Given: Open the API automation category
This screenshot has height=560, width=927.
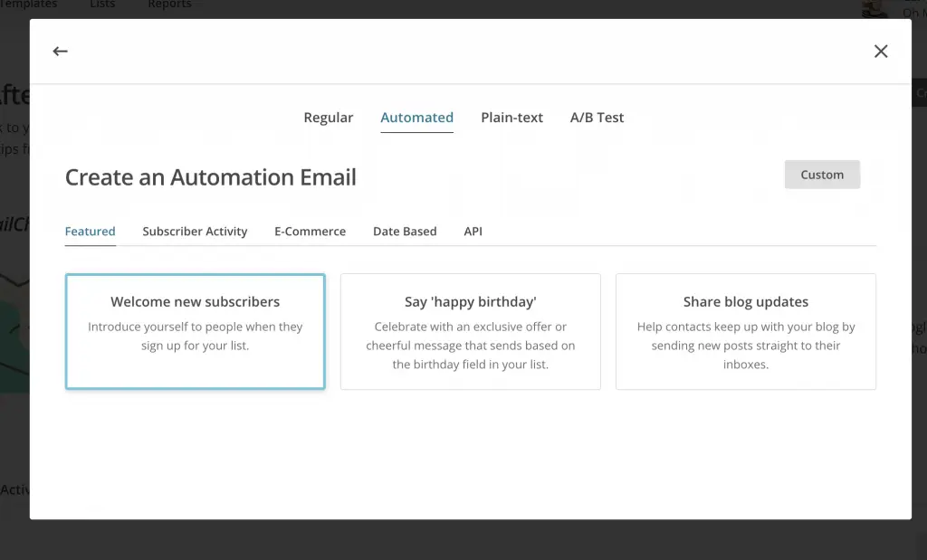Looking at the screenshot, I should tap(473, 232).
